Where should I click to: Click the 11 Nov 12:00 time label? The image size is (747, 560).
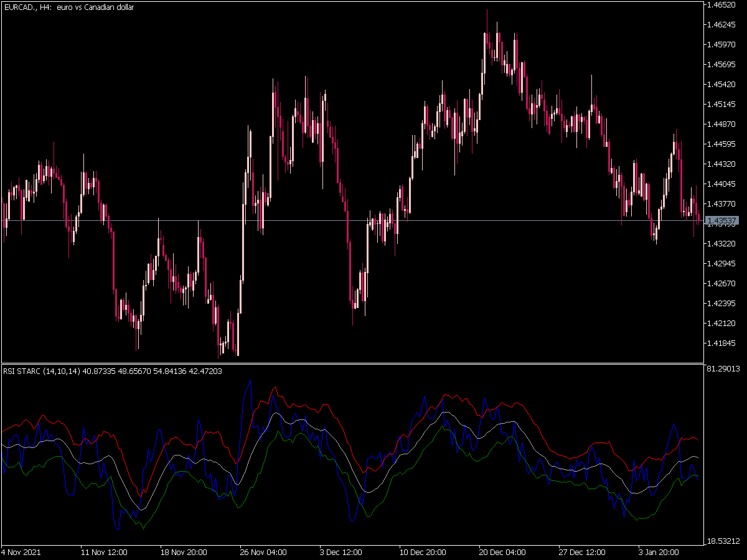104,553
